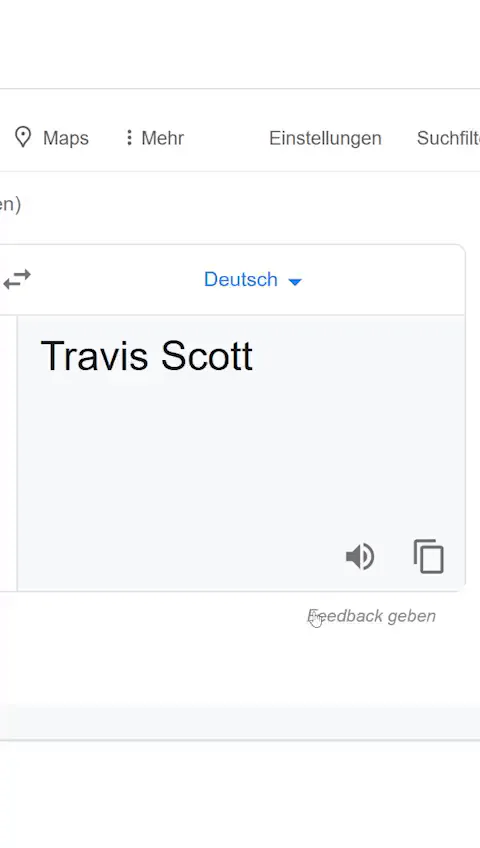The width and height of the screenshot is (480, 848).
Task: Click the word Scott in the translation
Action: pyautogui.click(x=207, y=356)
